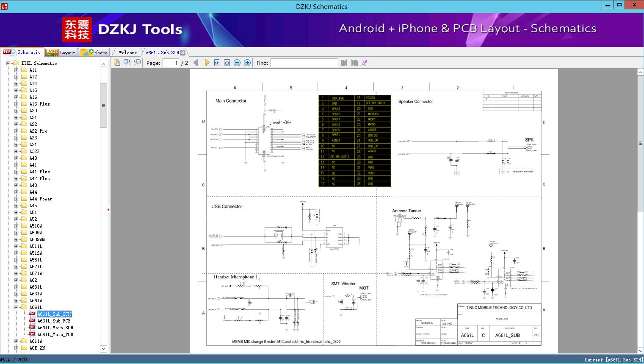
Task: Click the A23 folder label
Action: pyautogui.click(x=33, y=138)
